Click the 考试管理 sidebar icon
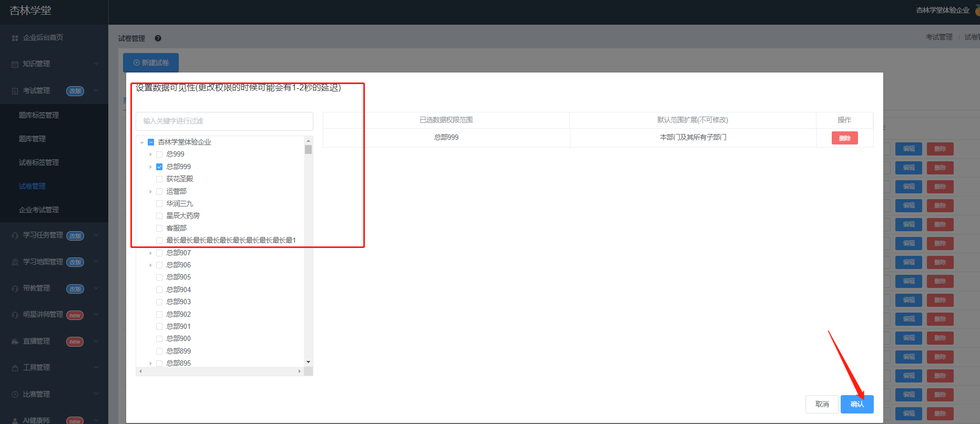 click(x=15, y=91)
